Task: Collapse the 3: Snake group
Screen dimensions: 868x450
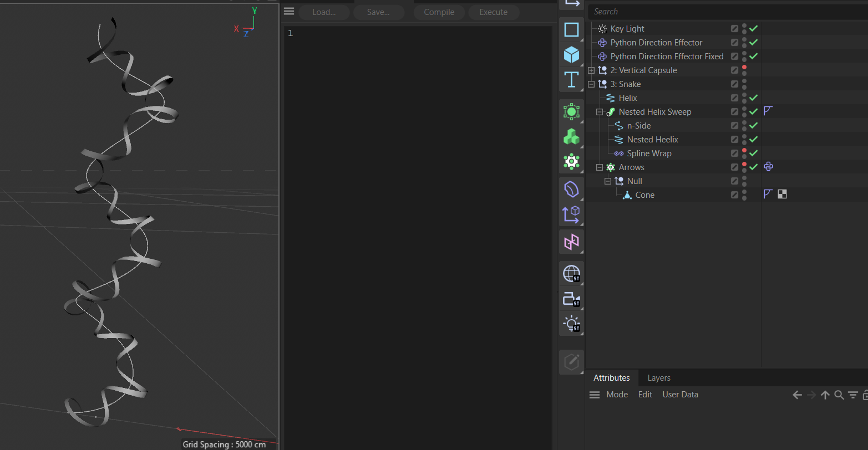Action: click(591, 84)
